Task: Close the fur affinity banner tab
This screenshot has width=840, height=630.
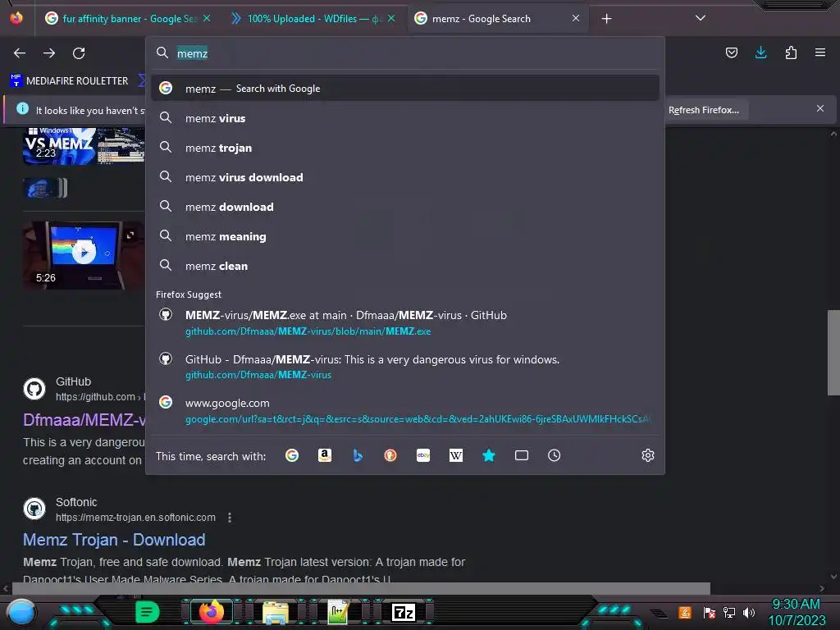Action: [207, 18]
